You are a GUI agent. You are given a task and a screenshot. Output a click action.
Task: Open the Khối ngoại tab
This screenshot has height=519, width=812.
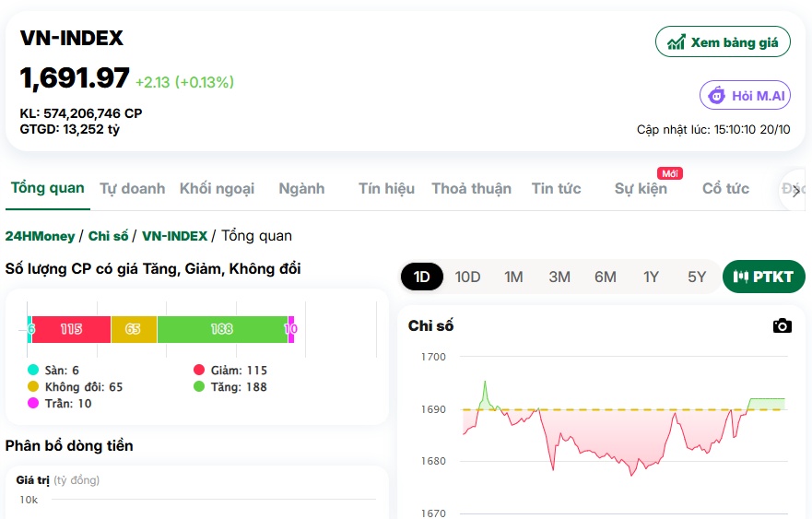tap(217, 189)
